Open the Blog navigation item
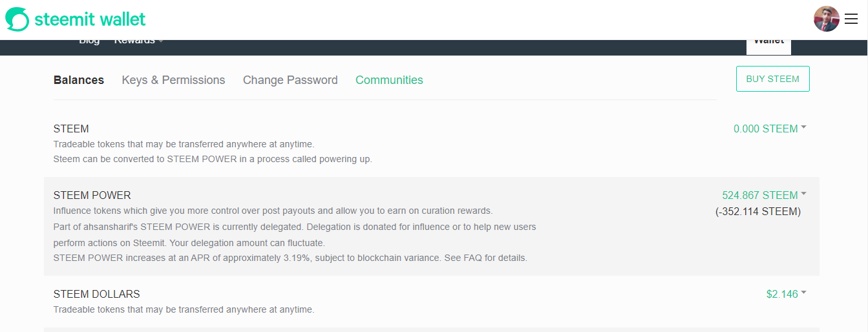The image size is (868, 332). coord(89,41)
